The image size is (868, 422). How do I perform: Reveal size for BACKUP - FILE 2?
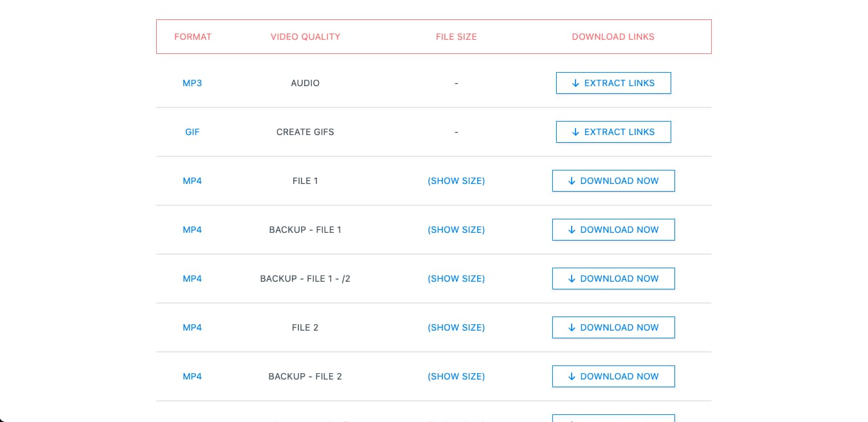coord(457,376)
